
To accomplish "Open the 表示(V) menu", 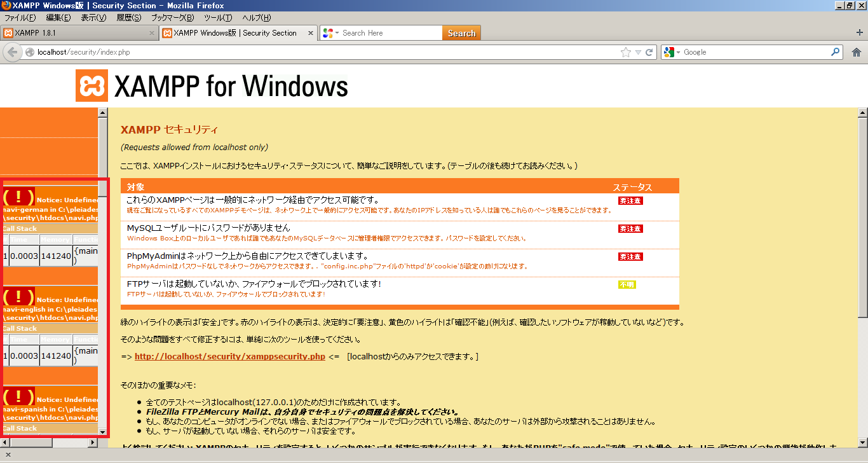I will [x=93, y=17].
